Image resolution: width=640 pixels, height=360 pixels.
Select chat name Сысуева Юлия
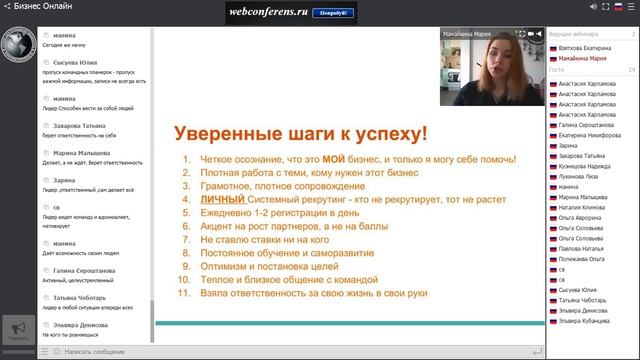(x=75, y=63)
